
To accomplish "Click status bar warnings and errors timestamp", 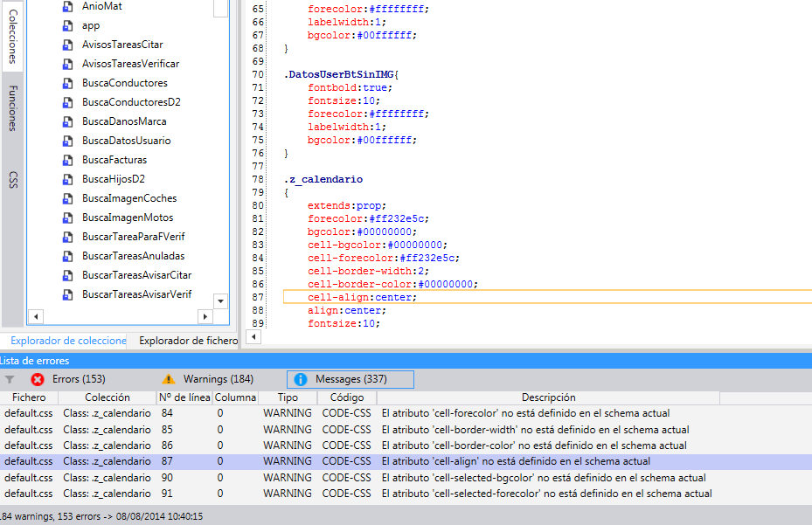I will click(101, 517).
